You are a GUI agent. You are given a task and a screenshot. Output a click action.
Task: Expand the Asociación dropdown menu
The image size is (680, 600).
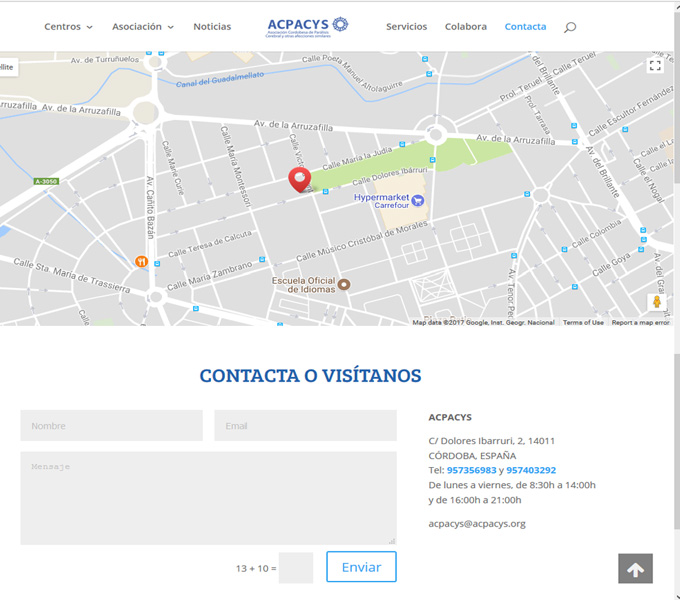coord(143,27)
